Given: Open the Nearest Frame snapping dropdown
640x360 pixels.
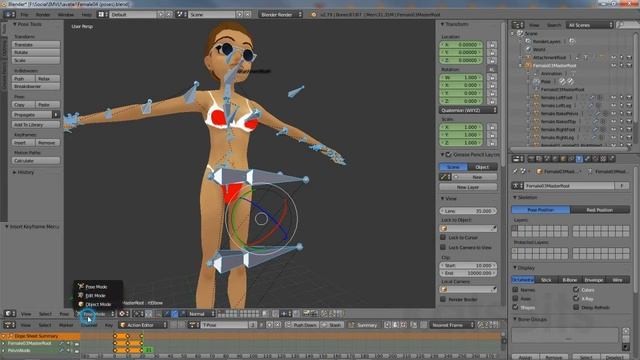Looking at the screenshot, I should point(452,325).
